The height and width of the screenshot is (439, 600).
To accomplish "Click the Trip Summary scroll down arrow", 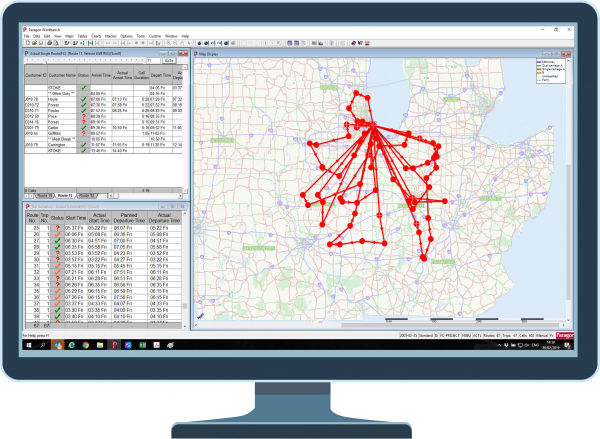I will [x=185, y=326].
